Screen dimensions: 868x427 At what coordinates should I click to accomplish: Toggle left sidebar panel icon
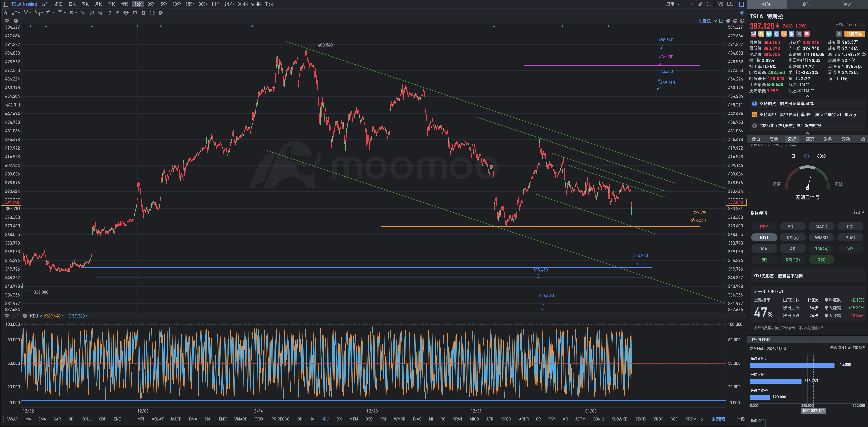[5, 4]
